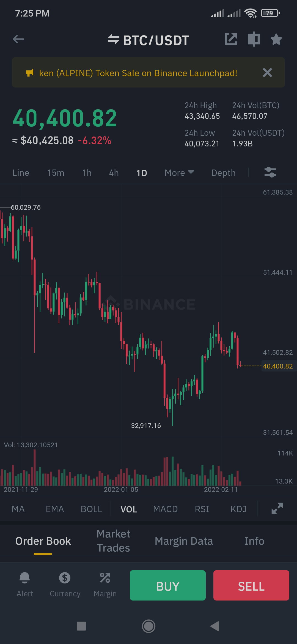Toggle the MACD indicator on

click(x=165, y=509)
